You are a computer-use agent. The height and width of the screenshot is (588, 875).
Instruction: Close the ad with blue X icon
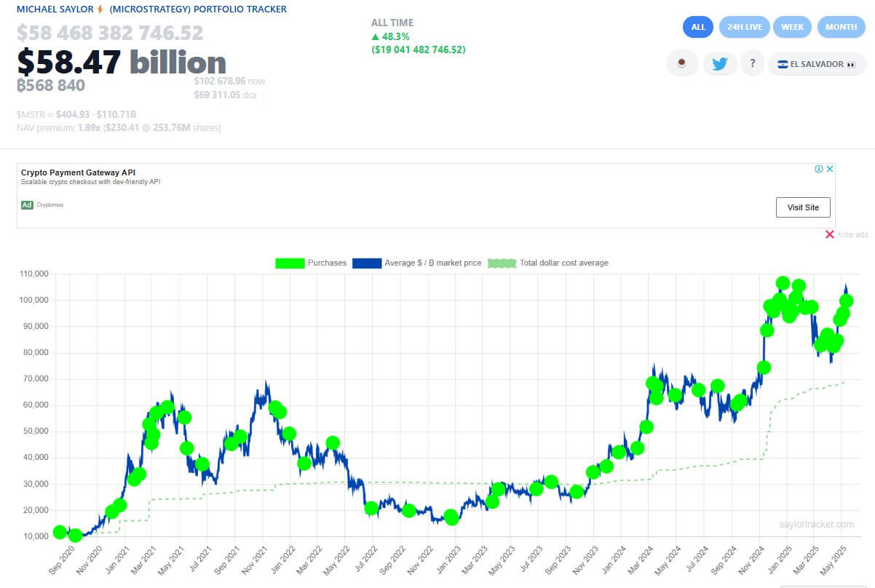[x=829, y=169]
